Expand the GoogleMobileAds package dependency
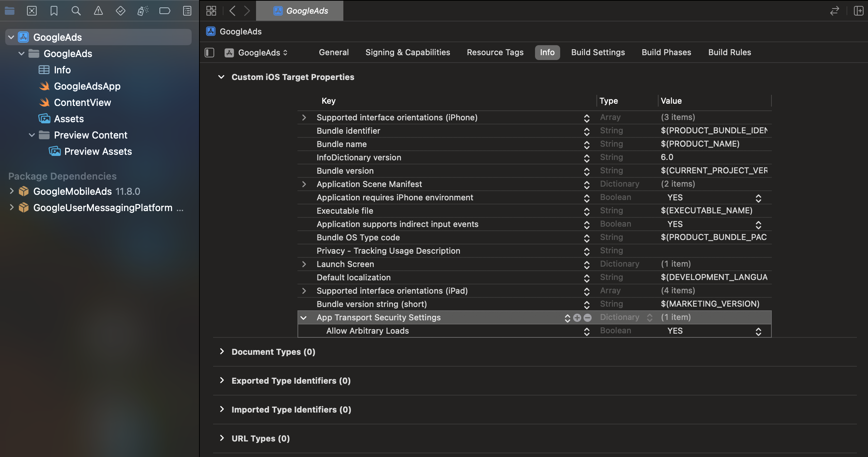Image resolution: width=868 pixels, height=457 pixels. (11, 191)
